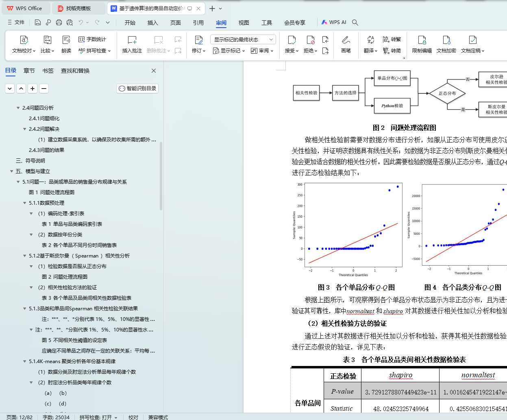The width and height of the screenshot is (507, 420).
Task: Click the undo arrow icon
Action: [x=81, y=22]
